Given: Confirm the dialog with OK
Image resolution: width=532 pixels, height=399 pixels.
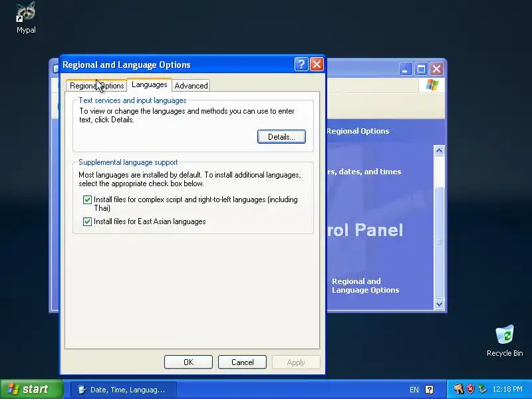Looking at the screenshot, I should tap(188, 362).
